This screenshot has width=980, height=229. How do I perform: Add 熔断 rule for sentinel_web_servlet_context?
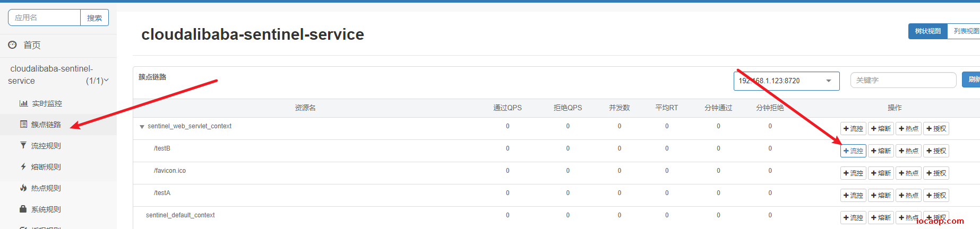pyautogui.click(x=881, y=129)
